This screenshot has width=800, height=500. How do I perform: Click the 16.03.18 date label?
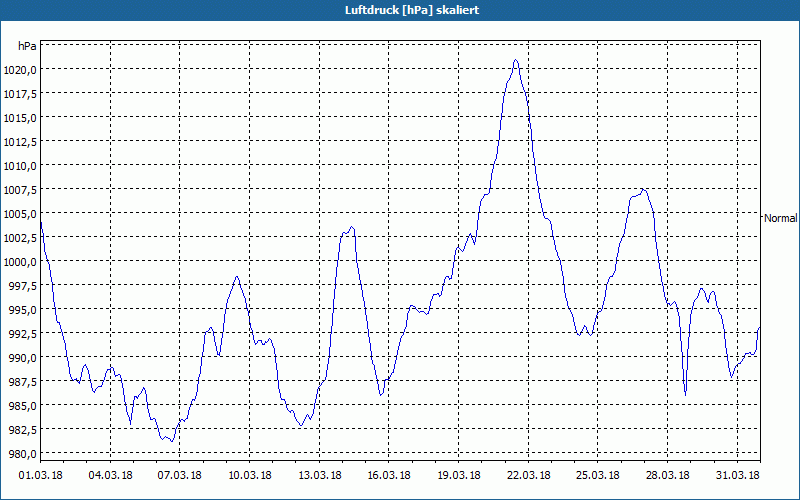coord(389,475)
